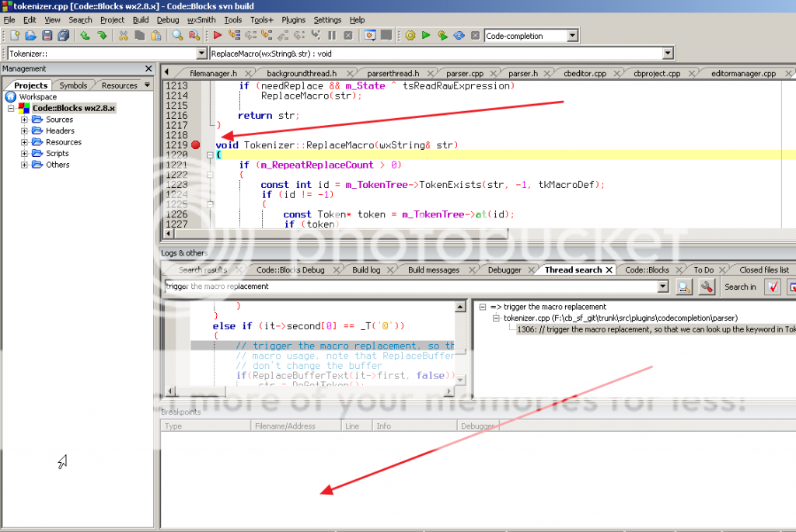Undo the last edit
This screenshot has height=532, width=796.
86,36
